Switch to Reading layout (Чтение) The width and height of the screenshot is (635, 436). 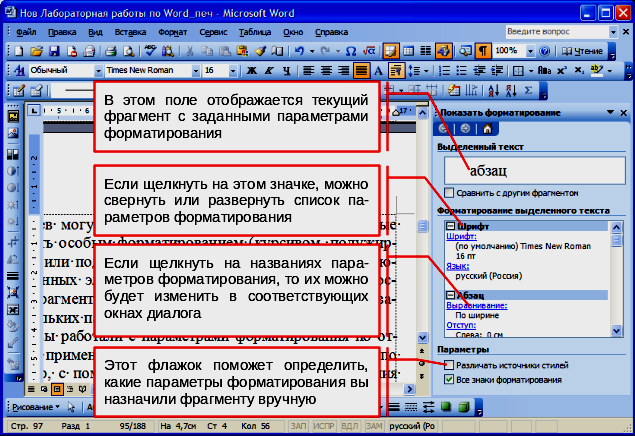(582, 51)
